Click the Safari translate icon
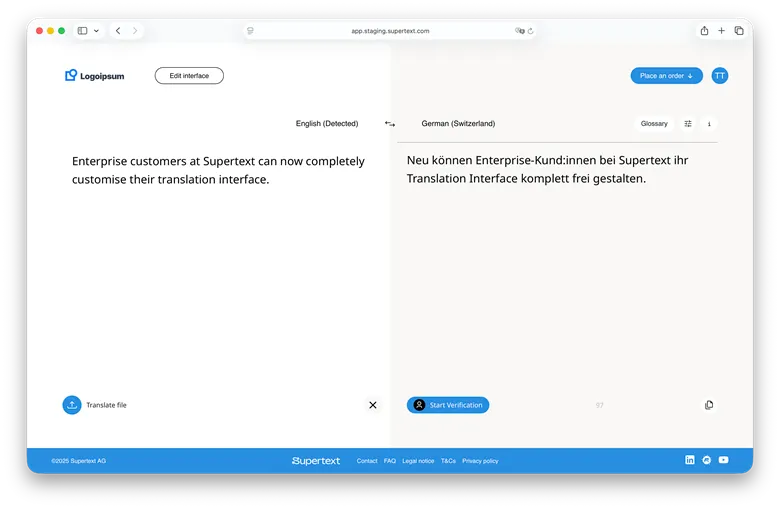The height and width of the screenshot is (509, 780). 519,31
